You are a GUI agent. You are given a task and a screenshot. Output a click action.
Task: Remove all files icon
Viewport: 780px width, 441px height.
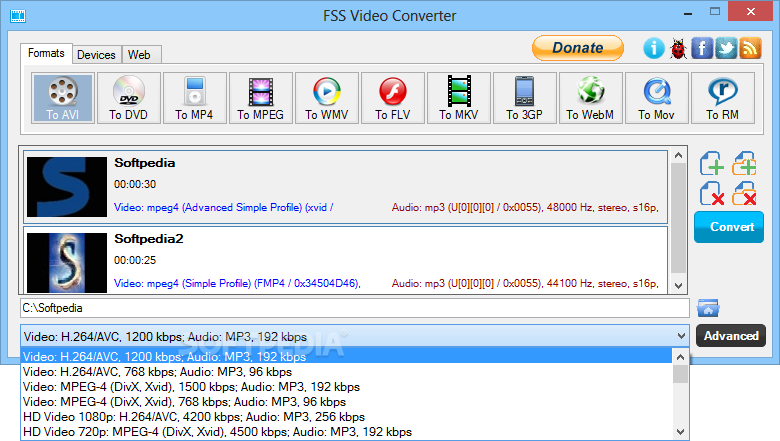pyautogui.click(x=744, y=193)
